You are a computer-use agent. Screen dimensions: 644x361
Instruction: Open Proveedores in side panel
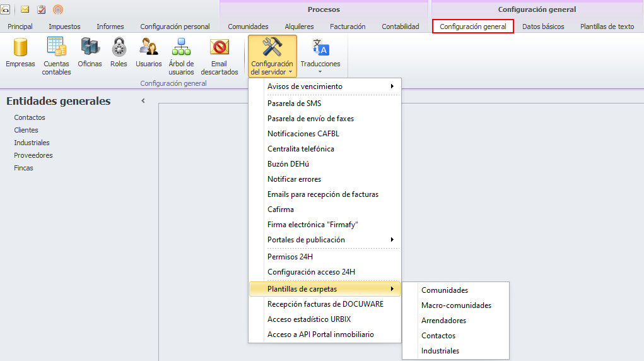coord(33,155)
